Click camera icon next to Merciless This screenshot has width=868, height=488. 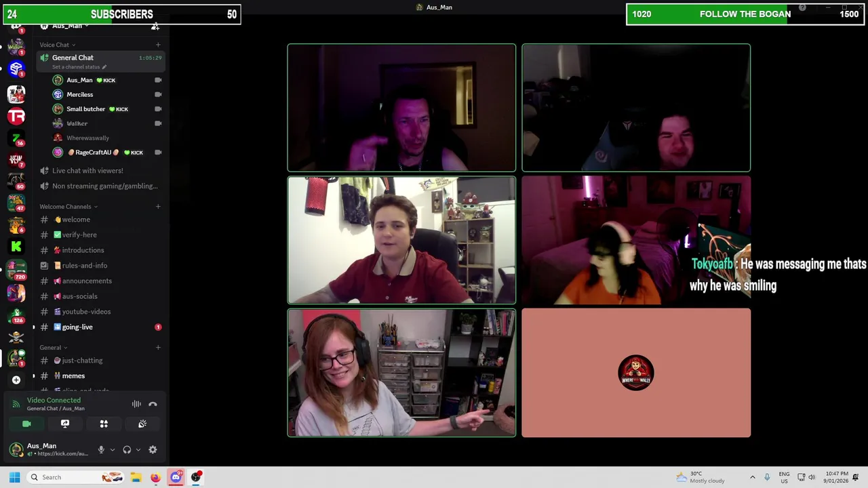(x=158, y=94)
